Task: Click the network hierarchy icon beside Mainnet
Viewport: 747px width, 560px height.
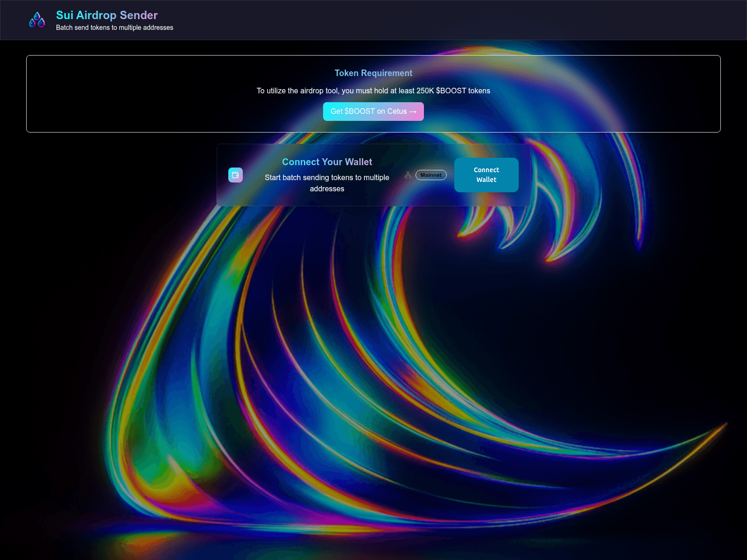Action: [408, 175]
